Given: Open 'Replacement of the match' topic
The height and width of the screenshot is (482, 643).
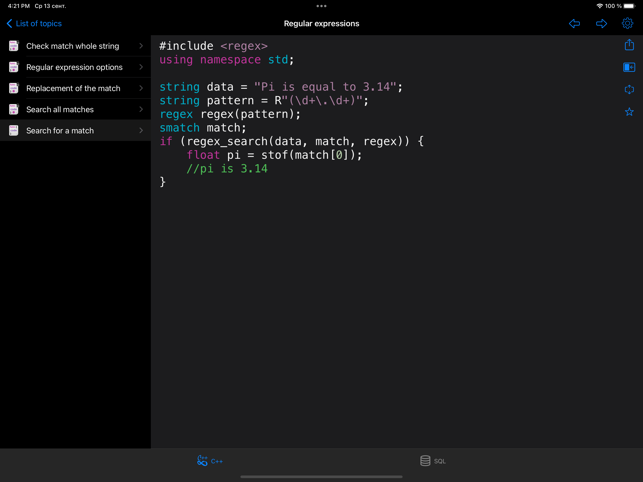Looking at the screenshot, I should (x=75, y=88).
